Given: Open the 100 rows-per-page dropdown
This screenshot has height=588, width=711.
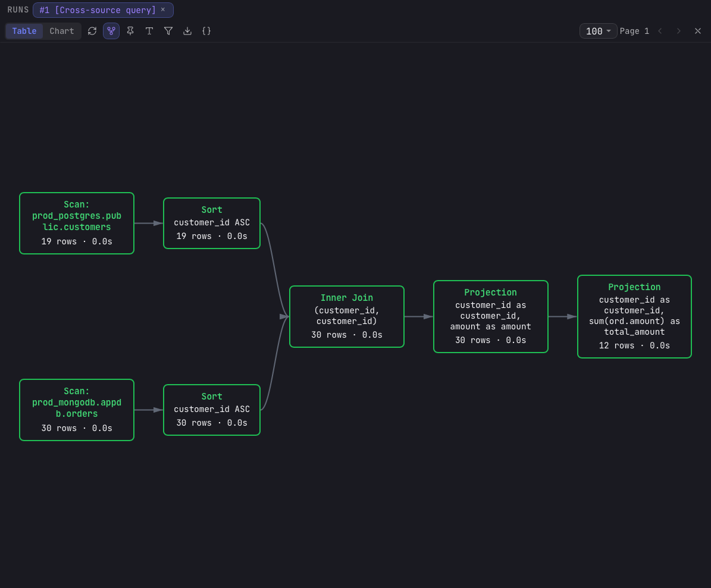Looking at the screenshot, I should pos(598,31).
